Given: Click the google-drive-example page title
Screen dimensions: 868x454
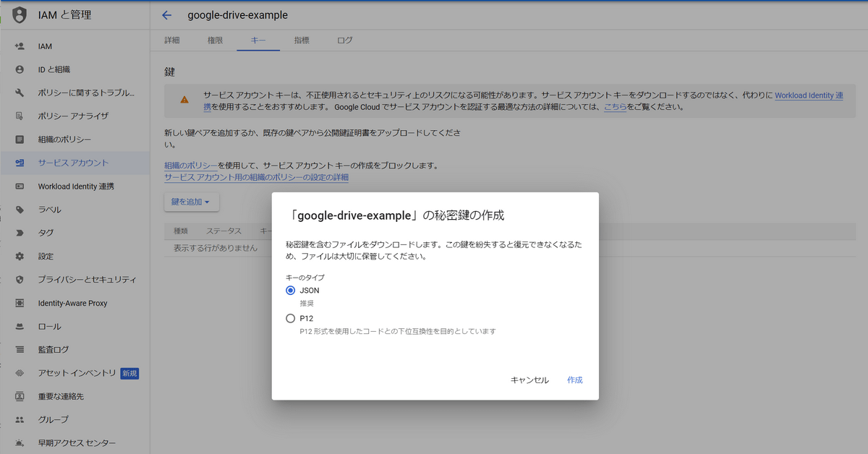Looking at the screenshot, I should [x=237, y=15].
